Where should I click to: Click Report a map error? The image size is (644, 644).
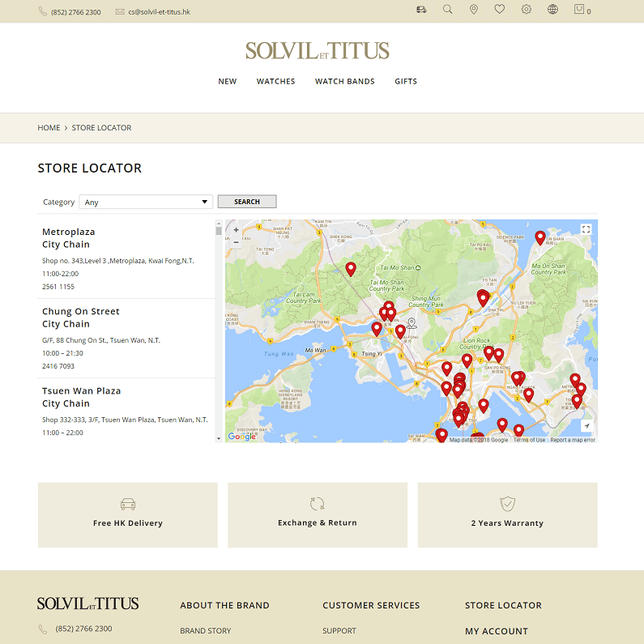click(x=573, y=440)
